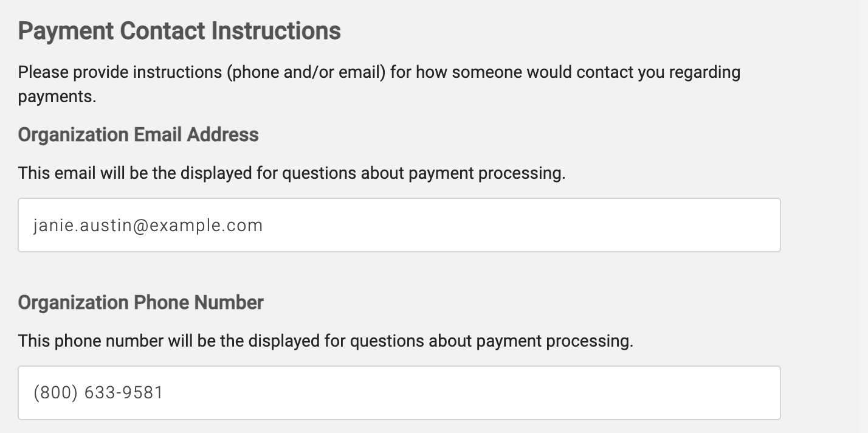Select the Organization Email Address label
The image size is (868, 433).
click(138, 134)
